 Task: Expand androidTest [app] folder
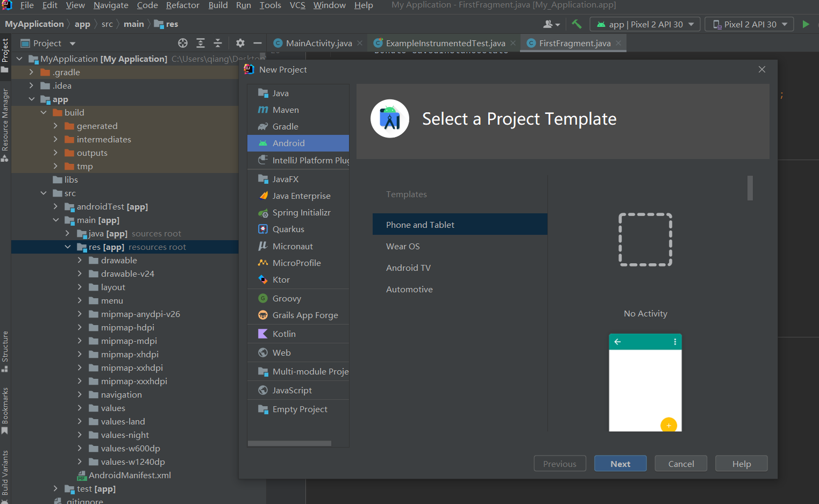(x=55, y=206)
